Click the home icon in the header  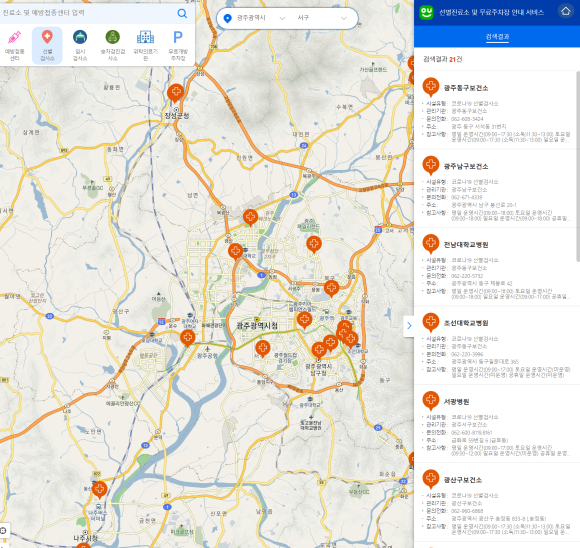pyautogui.click(x=566, y=11)
